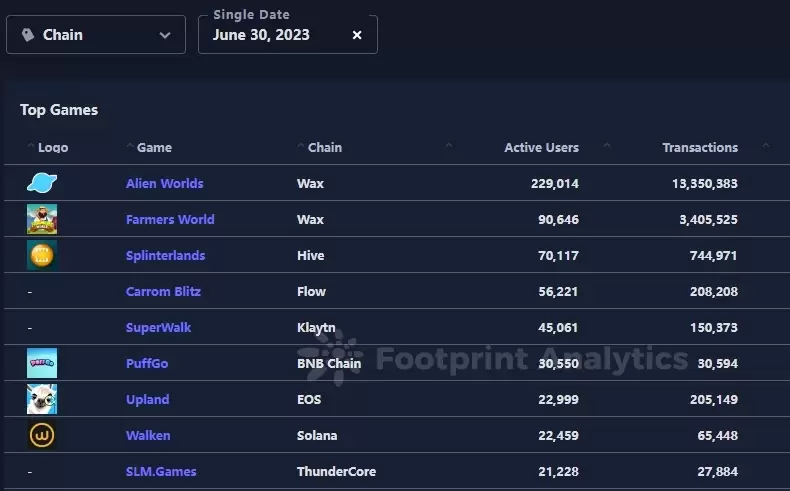Sort table by Transactions column
The height and width of the screenshot is (491, 790).
tap(699, 147)
